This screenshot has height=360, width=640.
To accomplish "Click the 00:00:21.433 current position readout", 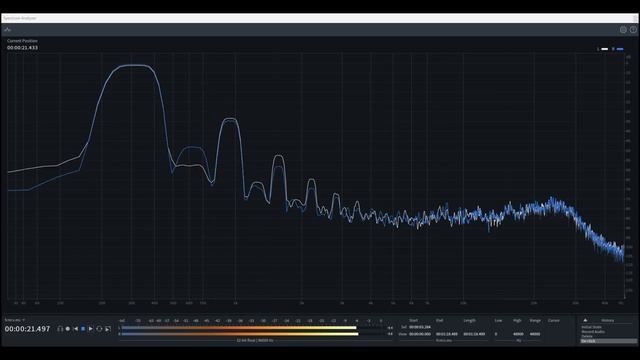I will pyautogui.click(x=22, y=48).
